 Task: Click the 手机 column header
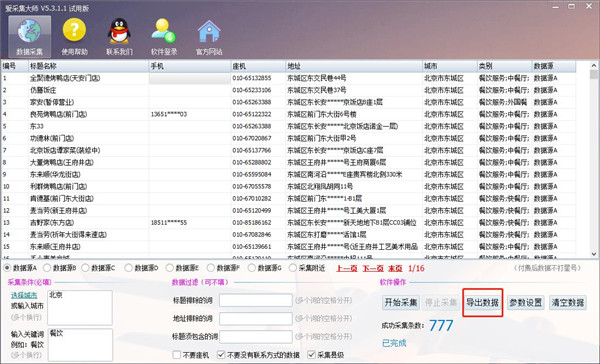[190, 66]
